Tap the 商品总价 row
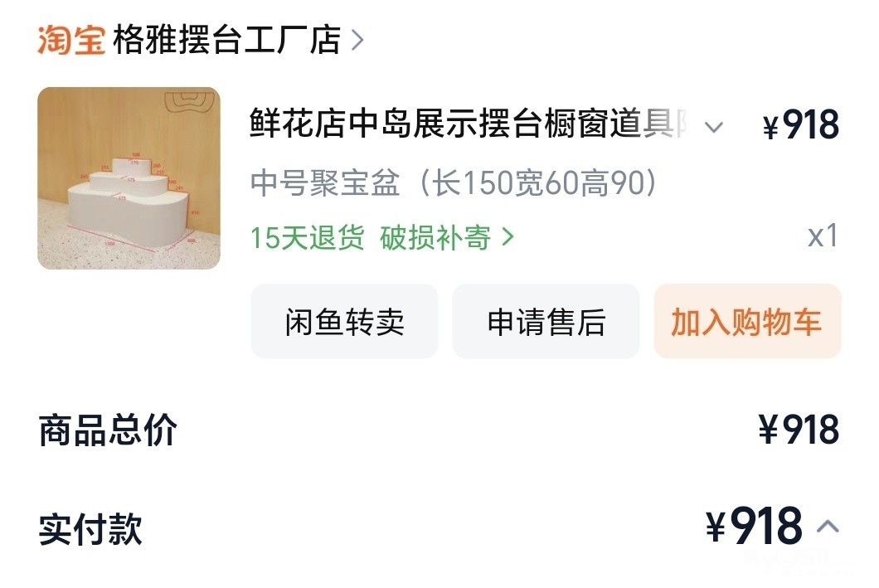 coord(439,430)
